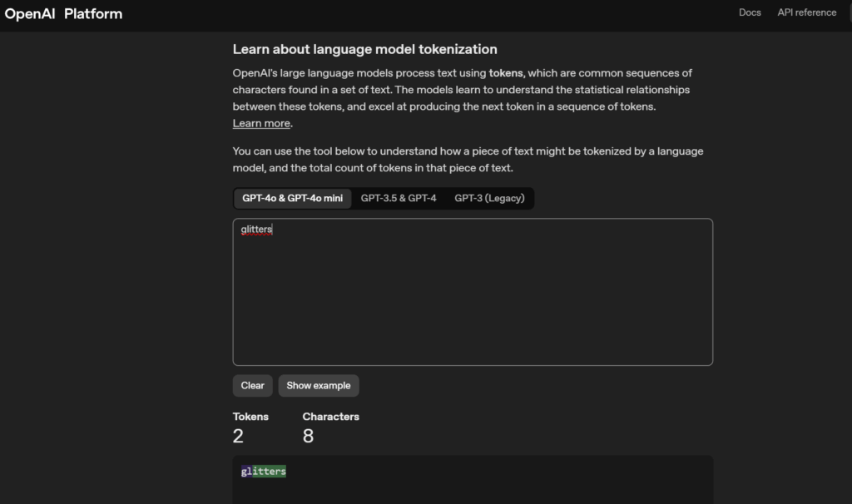Screen dimensions: 852x504
Task: Switch to the GPT-3.5 & GPT-4 tab
Action: click(x=399, y=198)
